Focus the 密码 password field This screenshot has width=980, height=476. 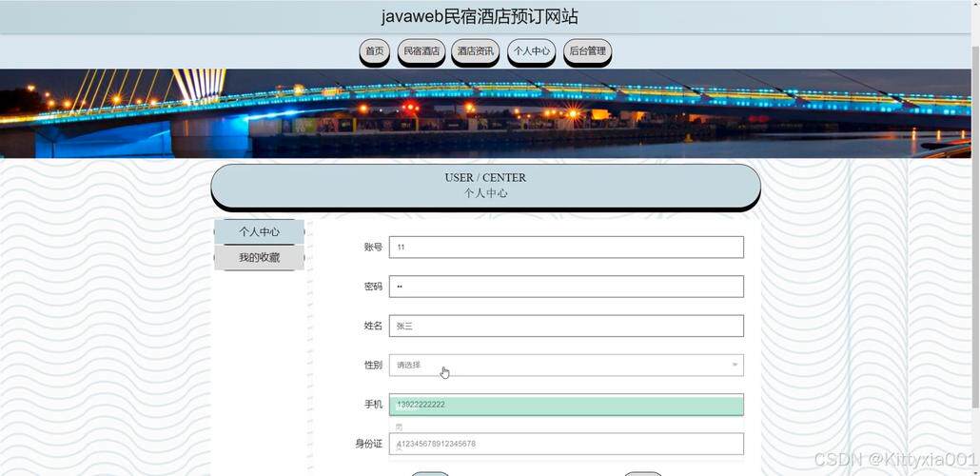point(566,287)
